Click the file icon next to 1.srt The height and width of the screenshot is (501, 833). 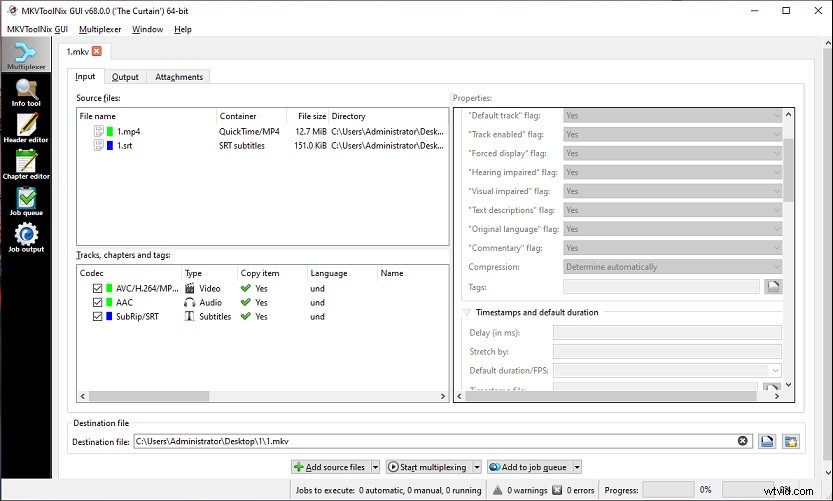click(x=98, y=145)
